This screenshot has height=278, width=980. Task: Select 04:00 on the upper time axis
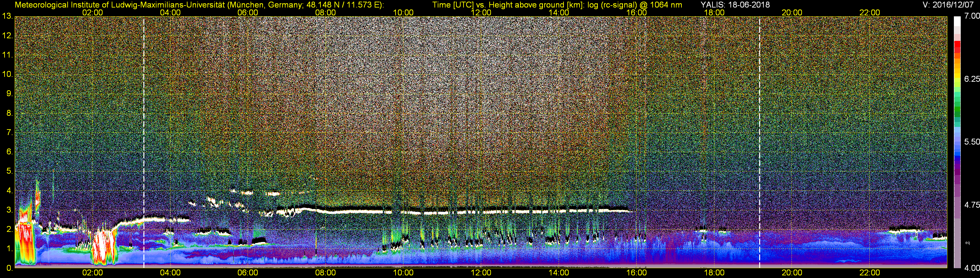(x=170, y=12)
